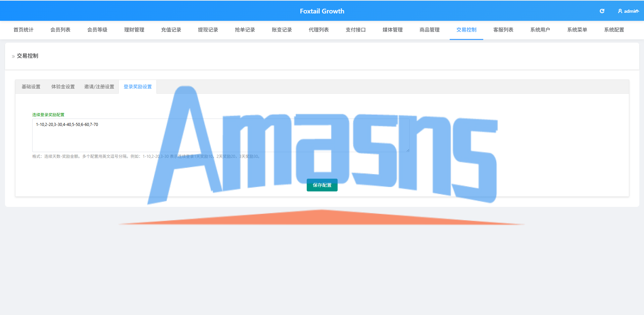644x315 pixels.
Task: Open 邀请/注册设置 tab
Action: click(x=99, y=87)
